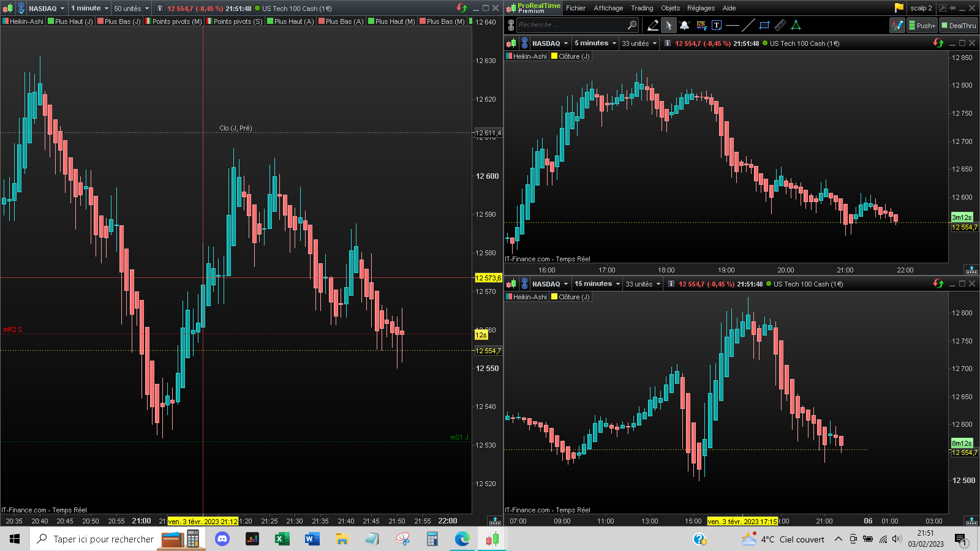
Task: Click the refresh arrows icon on the 5 minutes chart
Action: pyautogui.click(x=938, y=43)
